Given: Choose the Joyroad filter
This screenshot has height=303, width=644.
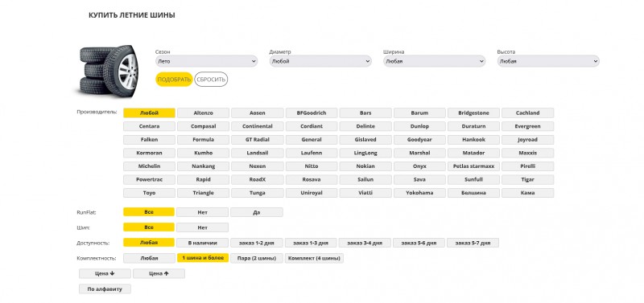Looking at the screenshot, I should 528,139.
